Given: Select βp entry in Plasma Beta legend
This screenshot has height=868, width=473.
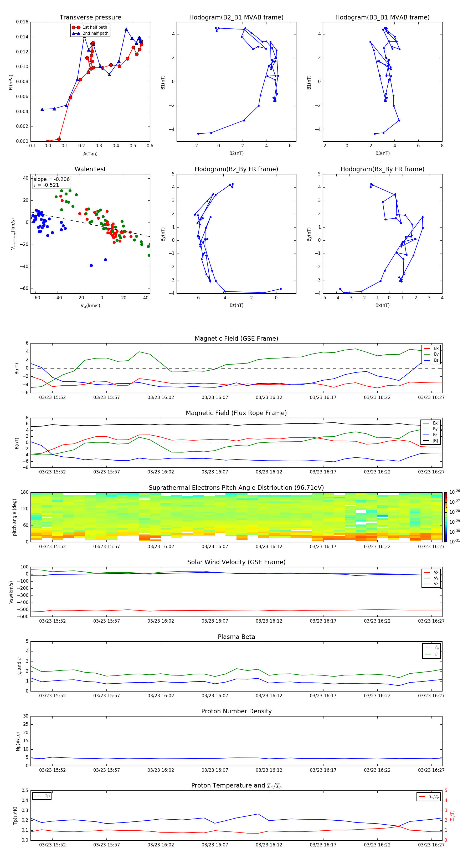Looking at the screenshot, I should 432,647.
